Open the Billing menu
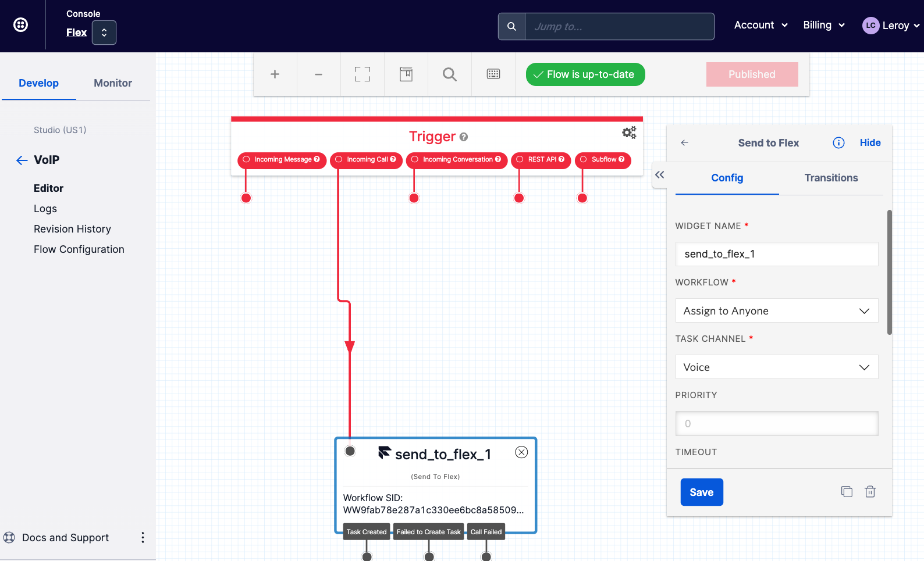Viewport: 924px width, 561px height. [824, 25]
